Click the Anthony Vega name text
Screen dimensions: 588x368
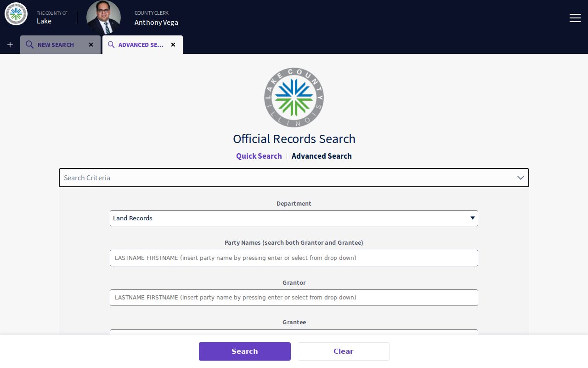click(156, 22)
